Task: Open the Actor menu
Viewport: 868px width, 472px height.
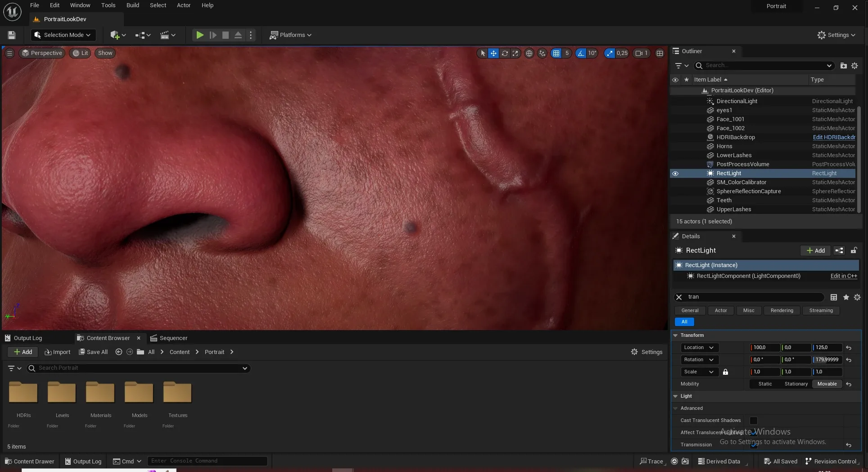Action: point(184,5)
